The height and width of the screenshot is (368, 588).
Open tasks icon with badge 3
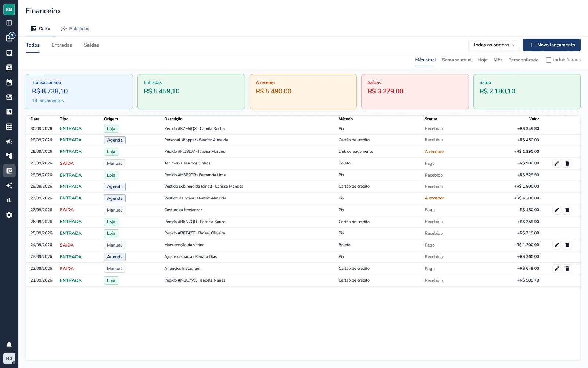click(9, 38)
